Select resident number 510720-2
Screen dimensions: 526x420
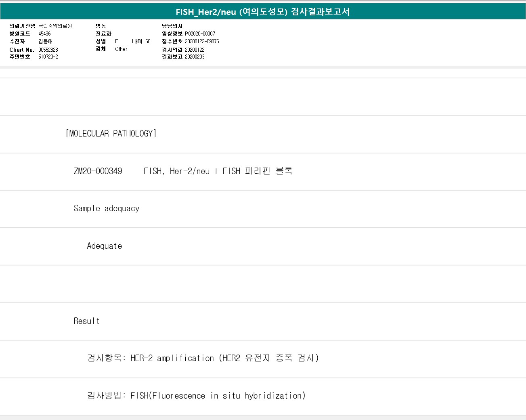(48, 57)
